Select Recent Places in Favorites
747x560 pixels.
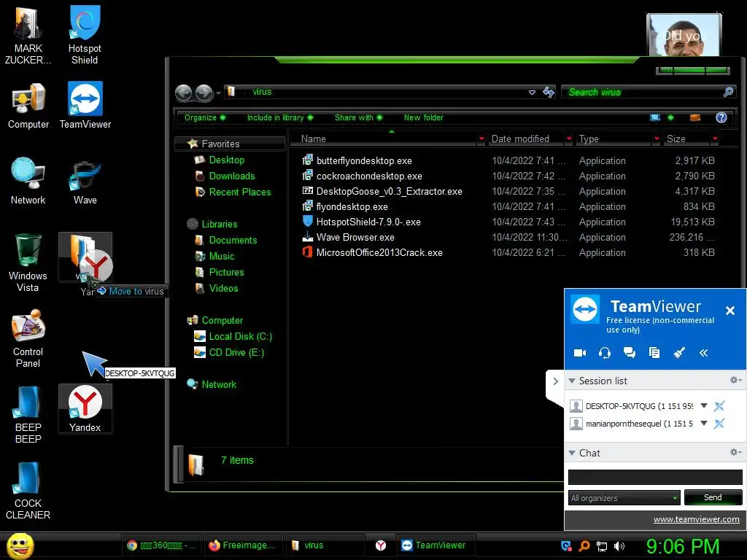pos(239,192)
